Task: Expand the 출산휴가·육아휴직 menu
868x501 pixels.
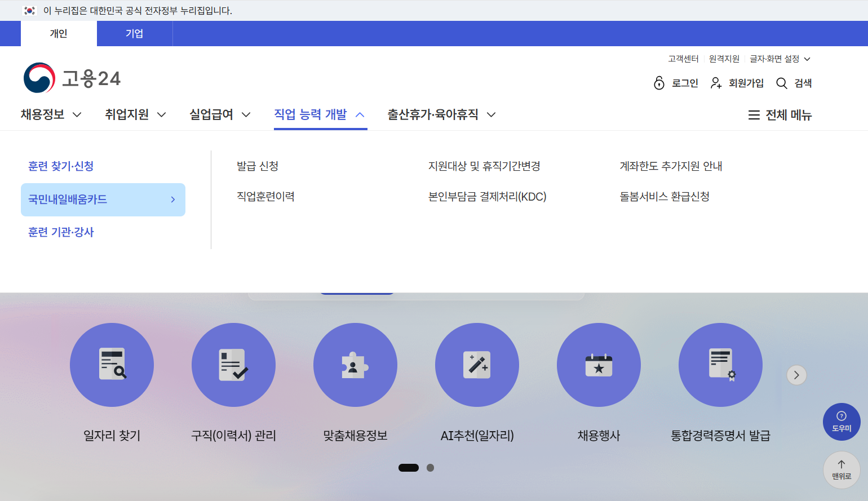Action: click(442, 114)
